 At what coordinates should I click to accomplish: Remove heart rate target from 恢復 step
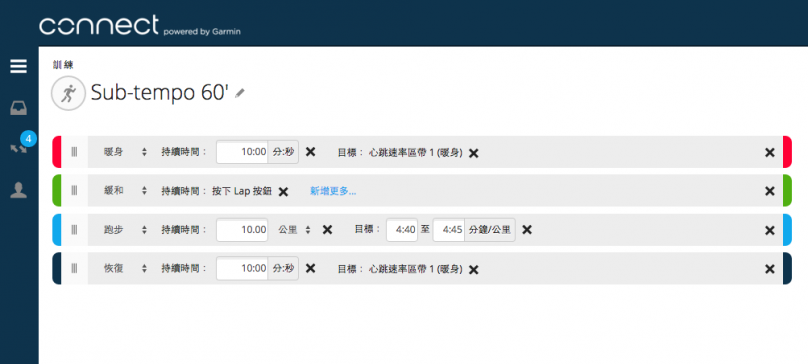pos(474,270)
